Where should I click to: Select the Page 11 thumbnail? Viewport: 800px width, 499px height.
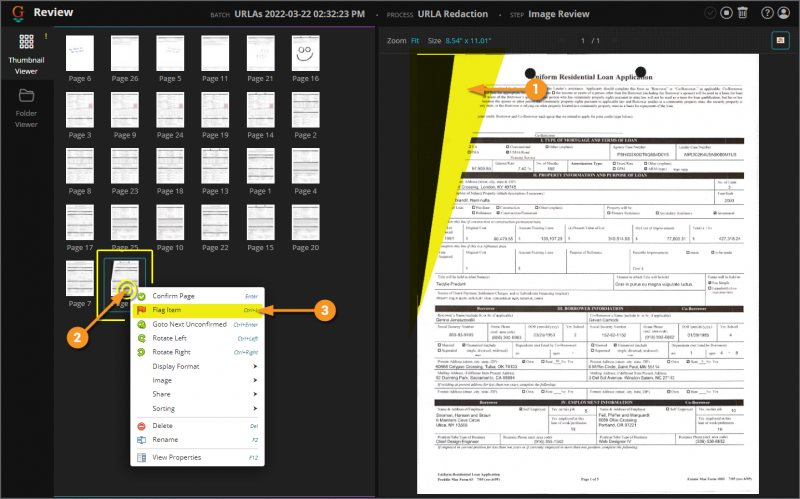[x=215, y=53]
